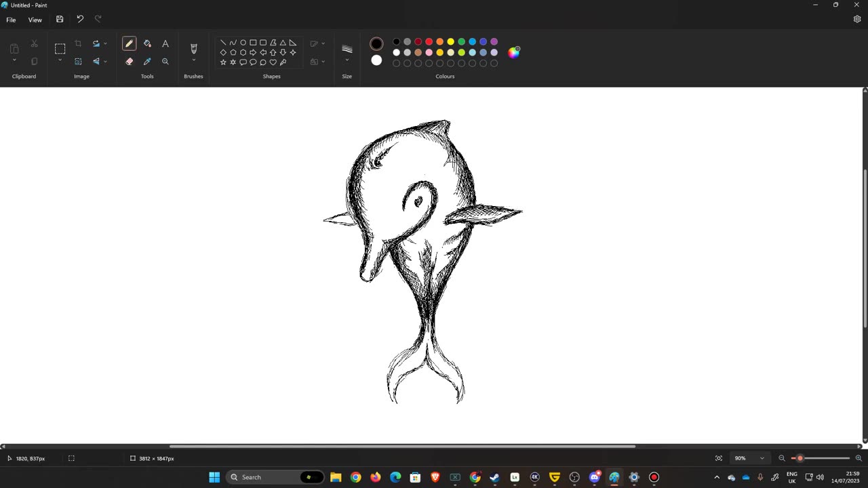This screenshot has height=488, width=868.
Task: Expand the Size dropdown chevron
Action: click(347, 60)
